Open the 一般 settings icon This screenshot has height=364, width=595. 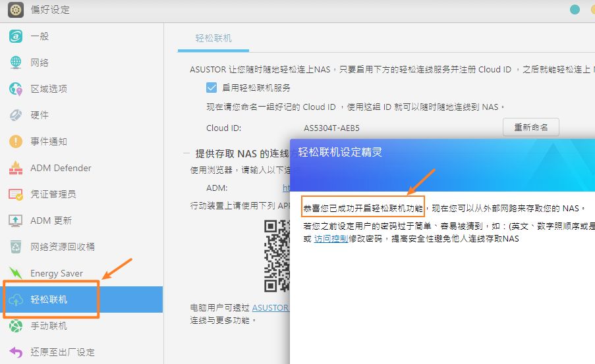click(16, 36)
